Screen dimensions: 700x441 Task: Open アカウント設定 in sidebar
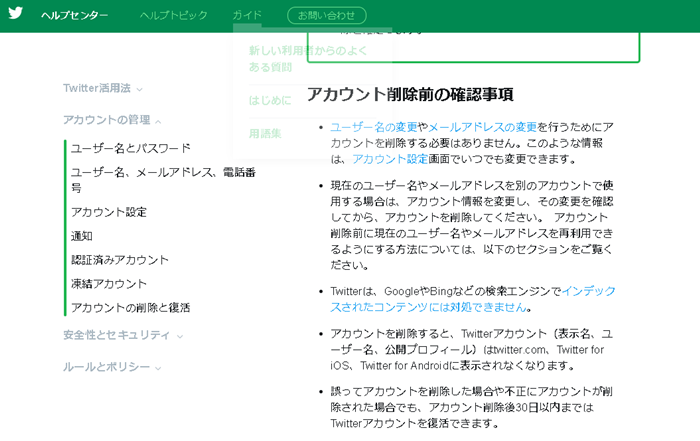(x=109, y=212)
